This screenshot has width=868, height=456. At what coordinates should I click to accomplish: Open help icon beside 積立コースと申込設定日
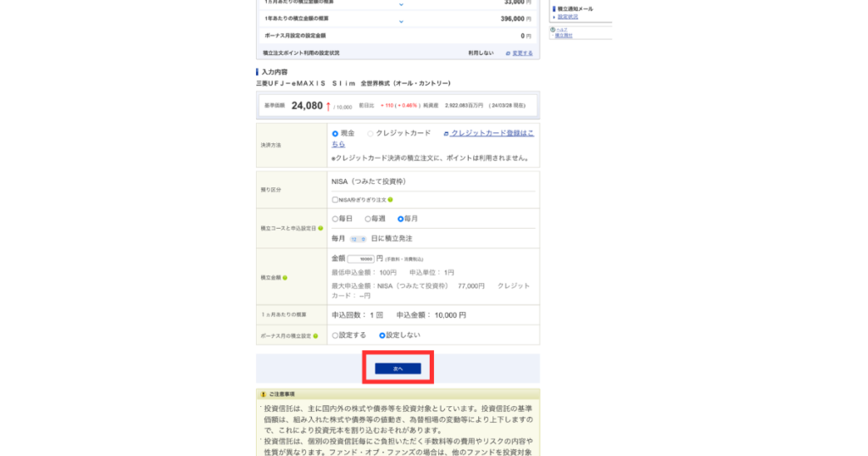click(320, 228)
